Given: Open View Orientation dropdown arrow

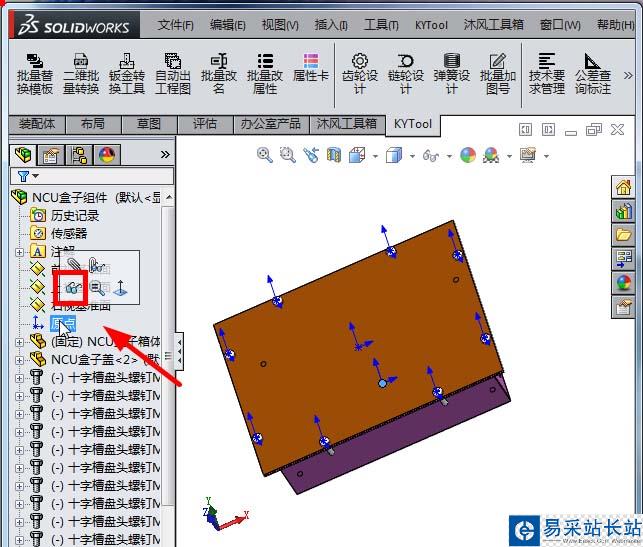Looking at the screenshot, I should tap(375, 156).
